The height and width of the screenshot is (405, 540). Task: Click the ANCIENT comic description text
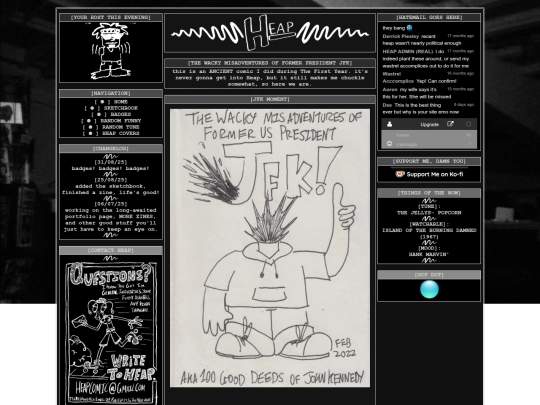(270, 78)
